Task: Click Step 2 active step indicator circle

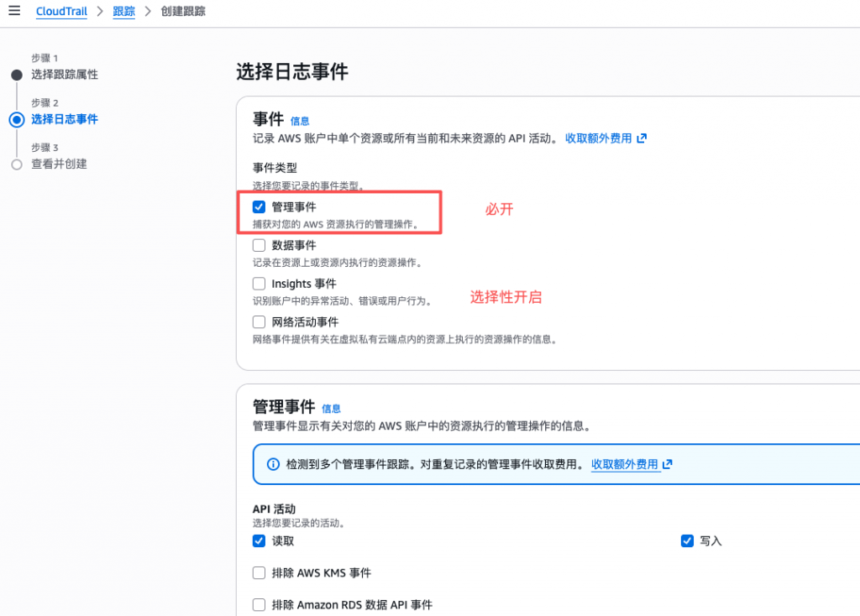Action: tap(17, 119)
